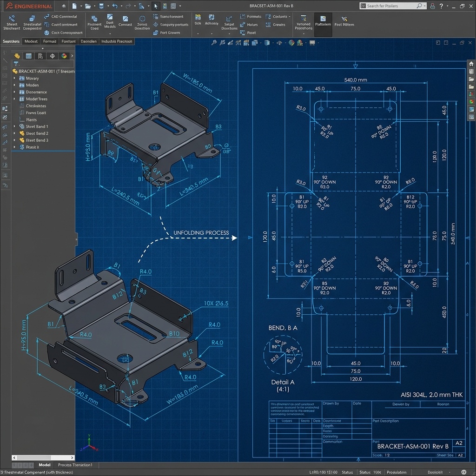The width and height of the screenshot is (476, 476).
Task: Click the filter funnel icon above the tree
Action: [16, 64]
